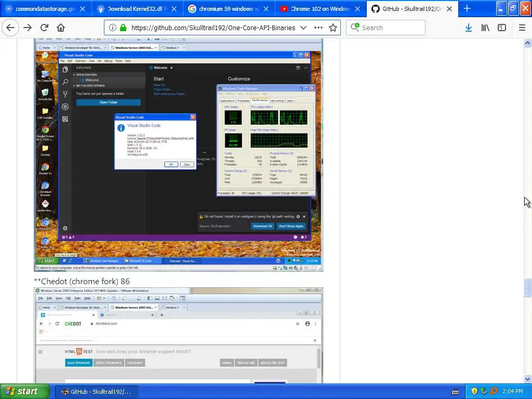Click the magnifier tray icon

tap(494, 392)
